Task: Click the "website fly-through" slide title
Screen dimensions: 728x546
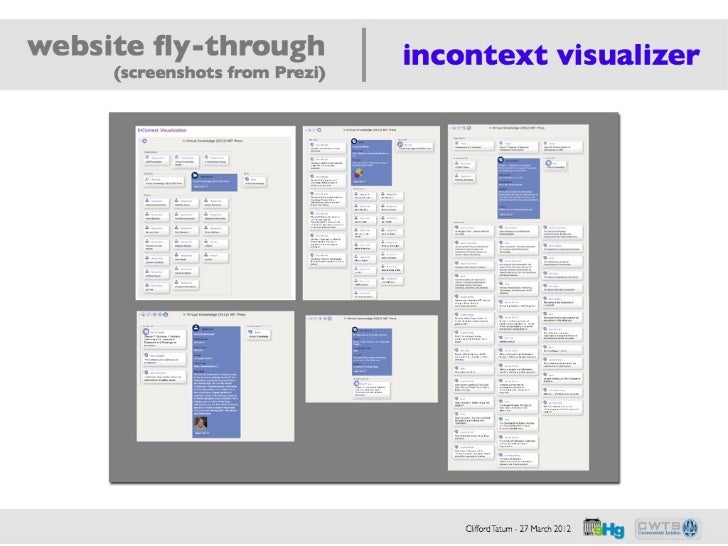Action: 176,46
